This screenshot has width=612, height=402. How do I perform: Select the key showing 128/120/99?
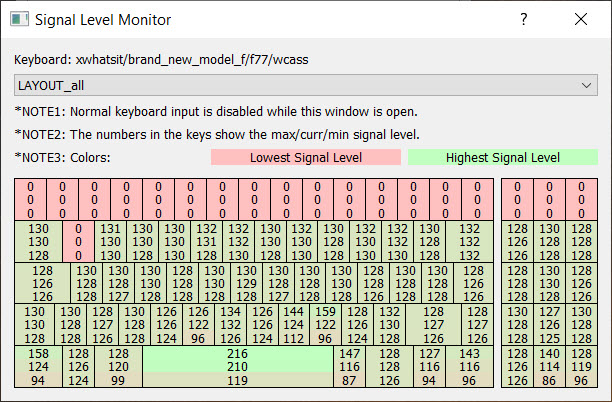[118, 367]
